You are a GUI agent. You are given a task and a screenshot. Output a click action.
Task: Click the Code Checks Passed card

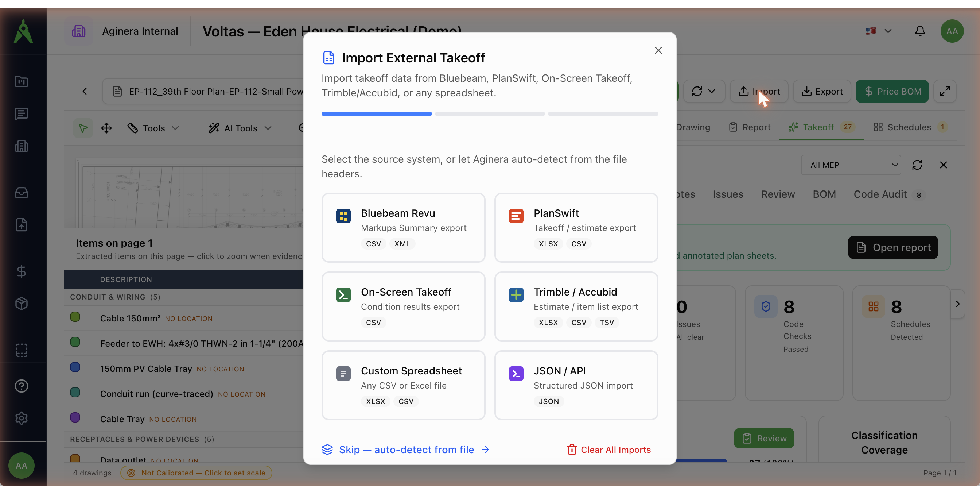(x=794, y=343)
